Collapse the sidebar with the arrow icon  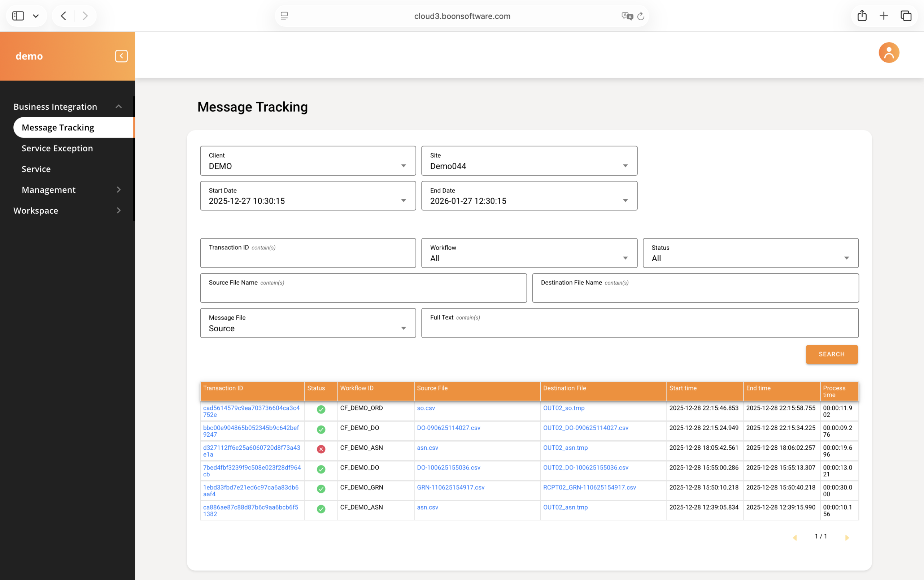(121, 56)
